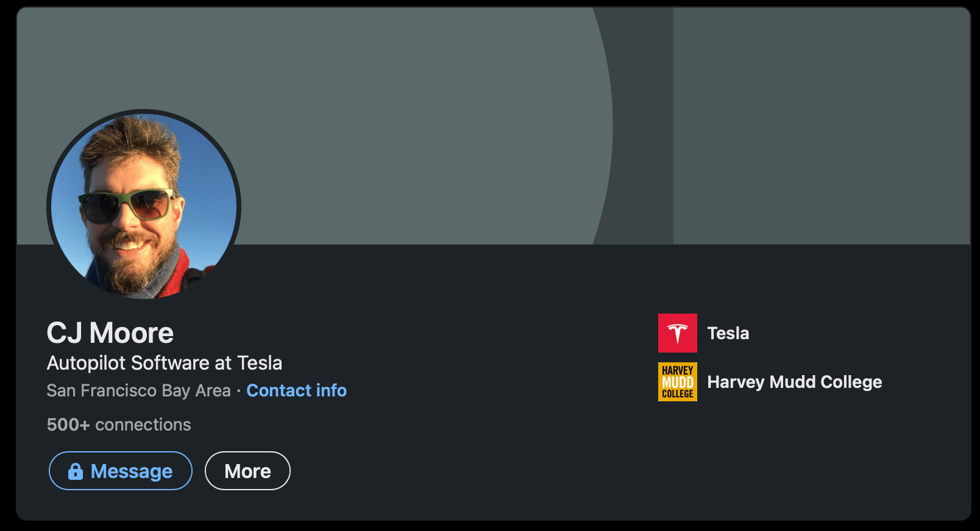Select the Tesla company name text

(x=728, y=333)
